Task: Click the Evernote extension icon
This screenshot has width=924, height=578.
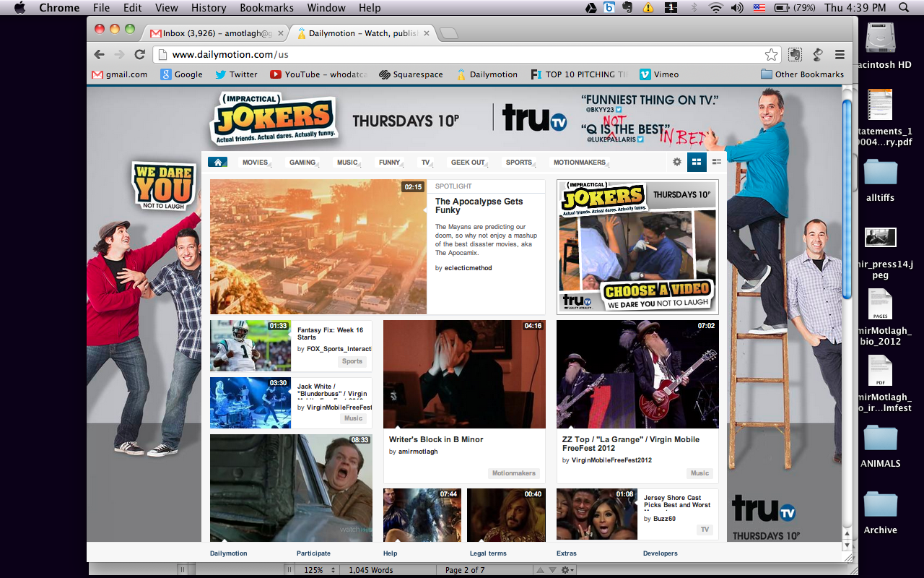Action: tap(795, 54)
